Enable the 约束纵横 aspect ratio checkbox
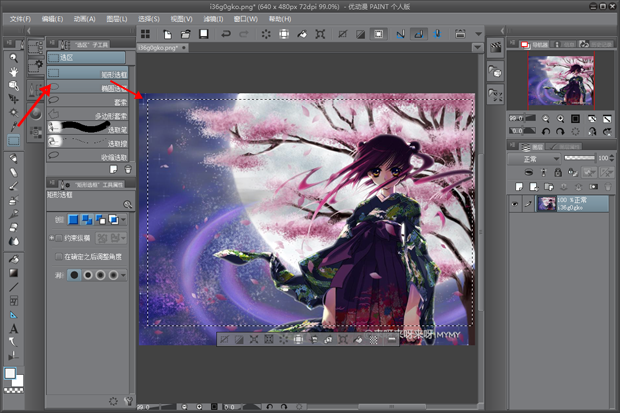 tap(59, 238)
